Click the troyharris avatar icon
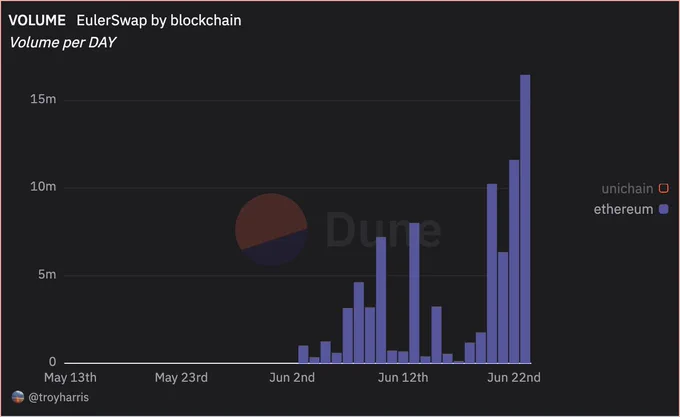The width and height of the screenshot is (680, 417). tap(18, 397)
